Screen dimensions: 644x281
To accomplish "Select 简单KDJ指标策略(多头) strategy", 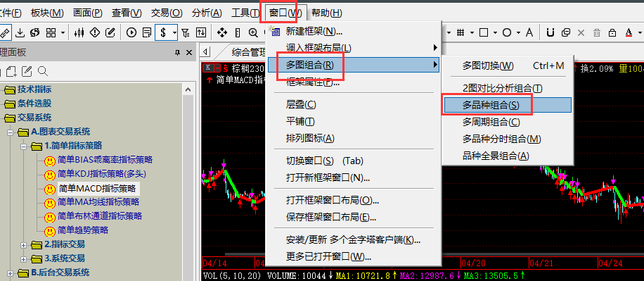I will [102, 174].
